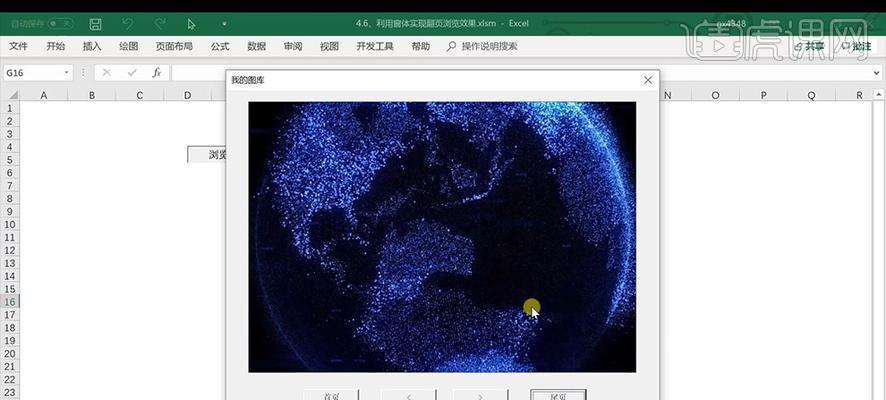The image size is (886, 400).
Task: Click the 尾页 button in the dialog
Action: point(558,394)
